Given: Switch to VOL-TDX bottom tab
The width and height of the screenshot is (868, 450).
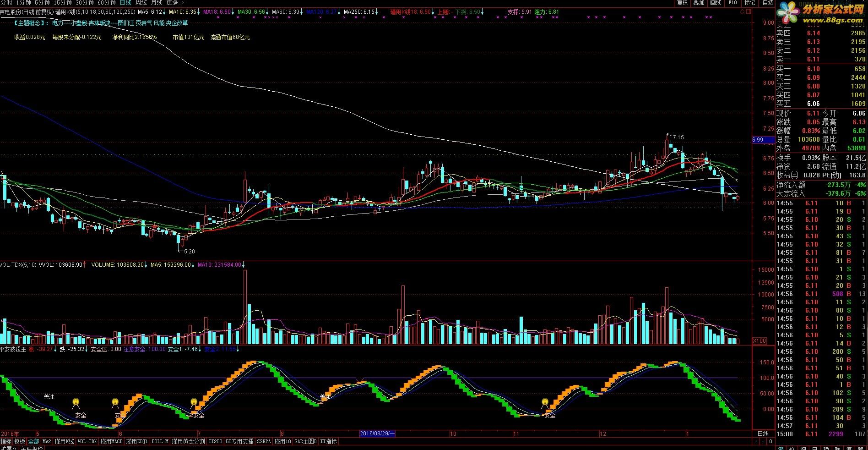Looking at the screenshot, I should pyautogui.click(x=87, y=441).
